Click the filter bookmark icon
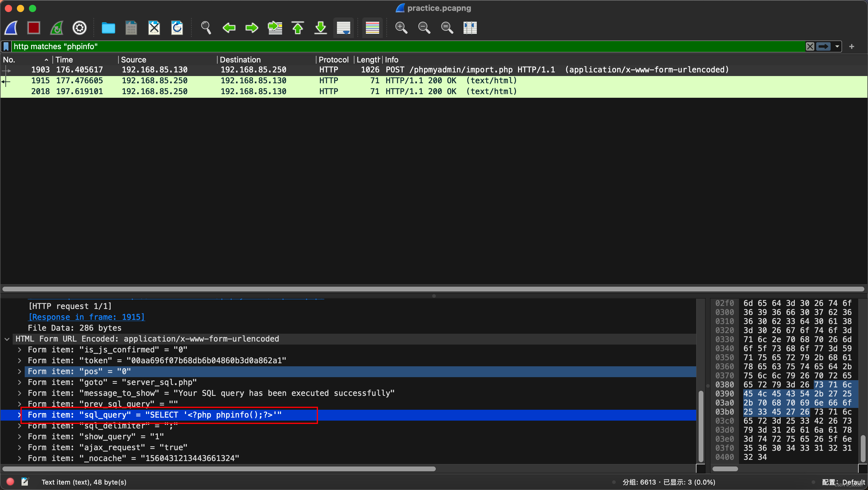The width and height of the screenshot is (868, 490). pos(6,46)
